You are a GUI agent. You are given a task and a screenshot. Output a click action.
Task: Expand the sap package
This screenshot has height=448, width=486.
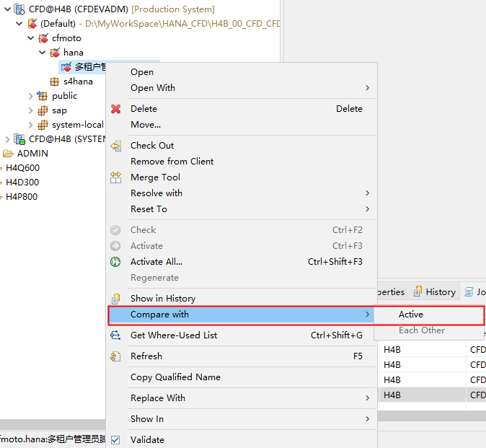pos(30,110)
